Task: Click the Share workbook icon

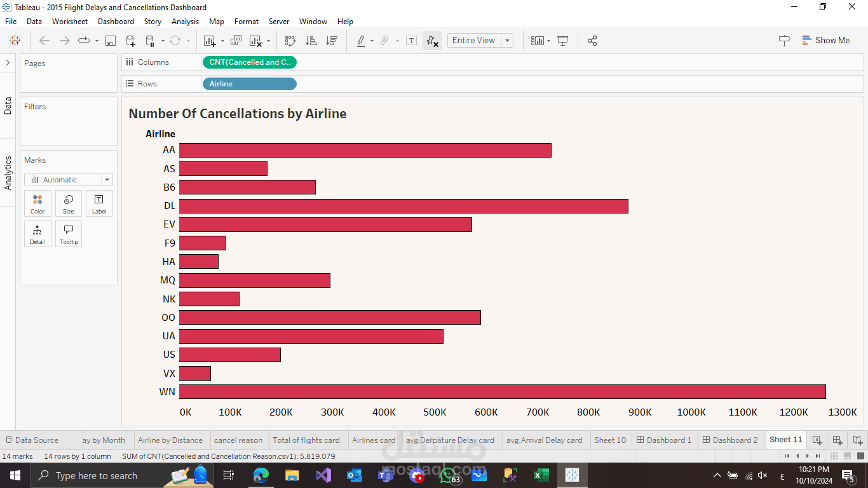Action: [592, 41]
